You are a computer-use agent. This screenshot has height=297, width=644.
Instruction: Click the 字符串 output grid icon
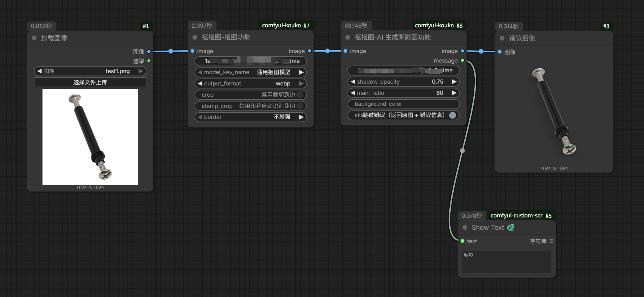pos(552,241)
